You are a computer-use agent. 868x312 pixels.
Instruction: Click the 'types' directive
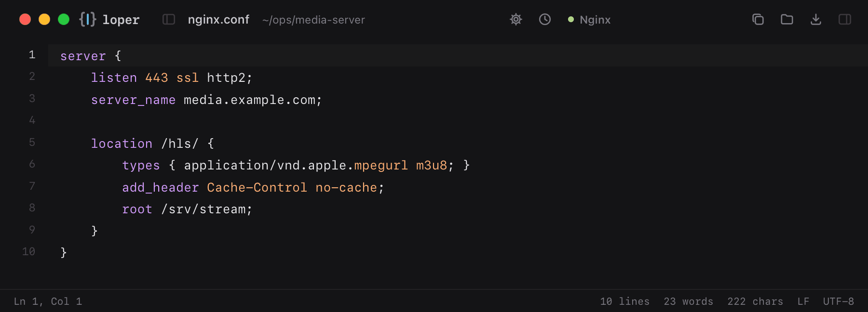coord(141,166)
